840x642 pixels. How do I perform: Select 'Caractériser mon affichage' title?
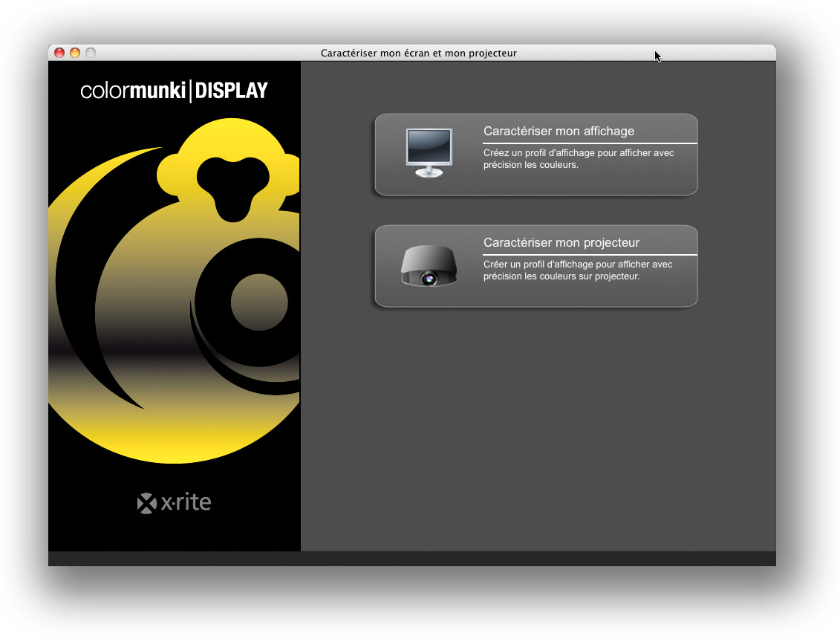click(x=559, y=132)
